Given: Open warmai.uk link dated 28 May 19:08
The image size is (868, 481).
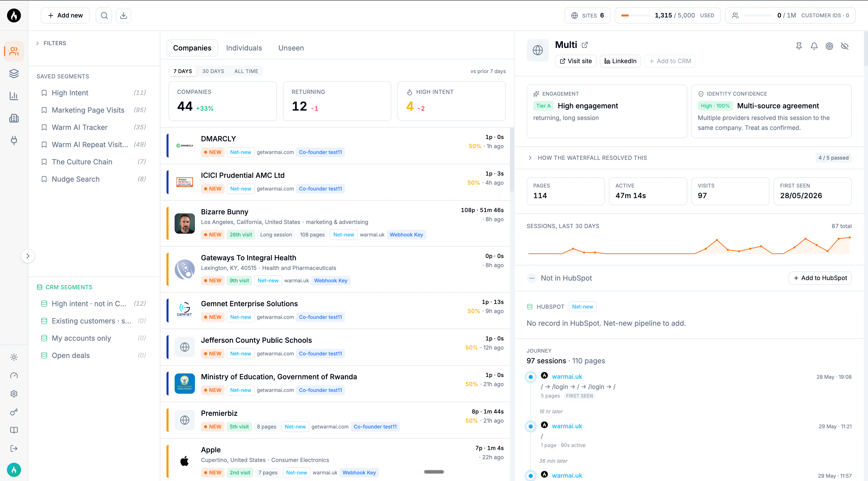Looking at the screenshot, I should click(x=567, y=377).
